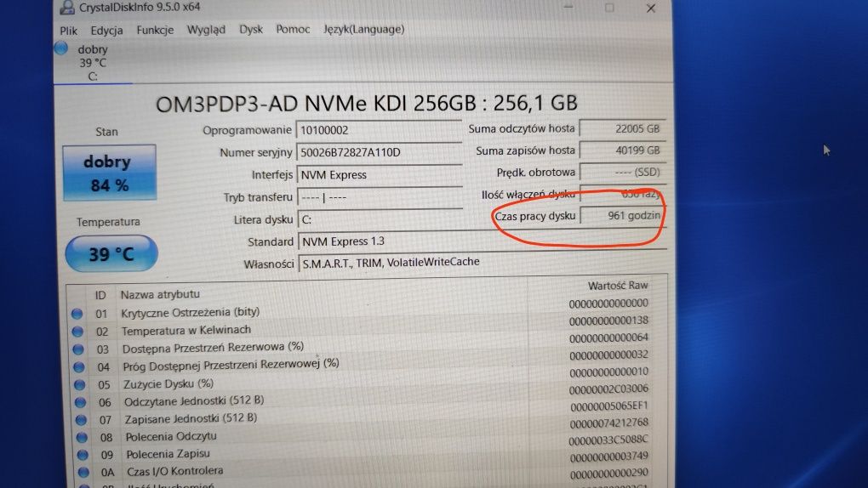Open the Wygląd menu
This screenshot has width=868, height=488.
(x=206, y=29)
